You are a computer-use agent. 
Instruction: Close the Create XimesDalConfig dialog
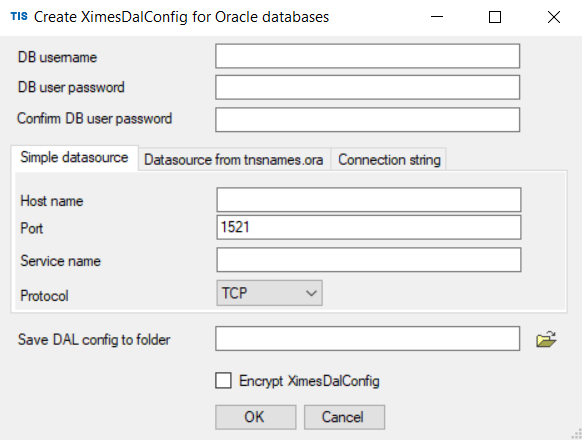click(x=554, y=17)
